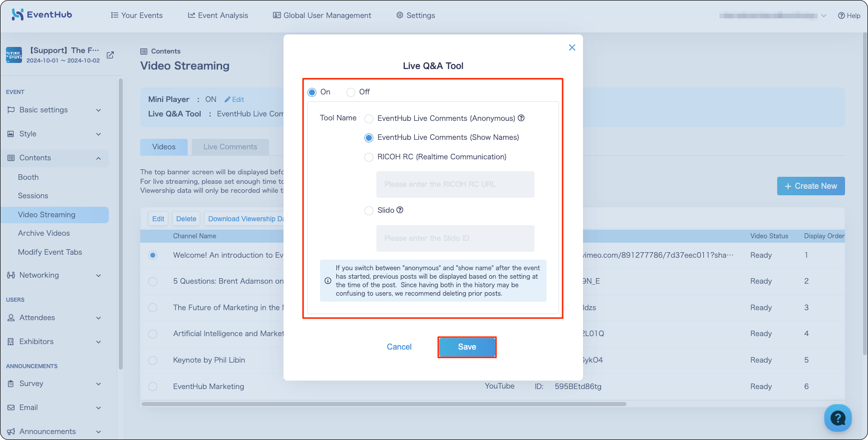Choose EventHub Live Comments (Anonymous)

pyautogui.click(x=369, y=118)
